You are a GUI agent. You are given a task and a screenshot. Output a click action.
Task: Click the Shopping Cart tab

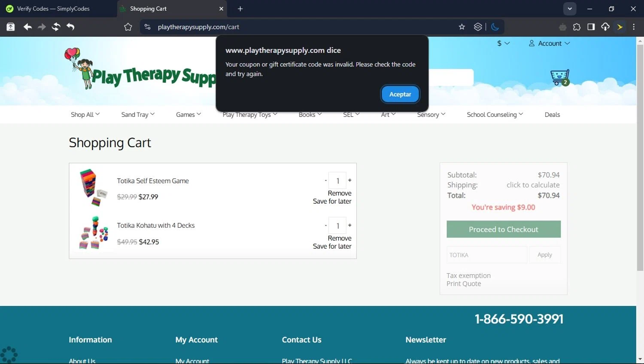coord(172,9)
